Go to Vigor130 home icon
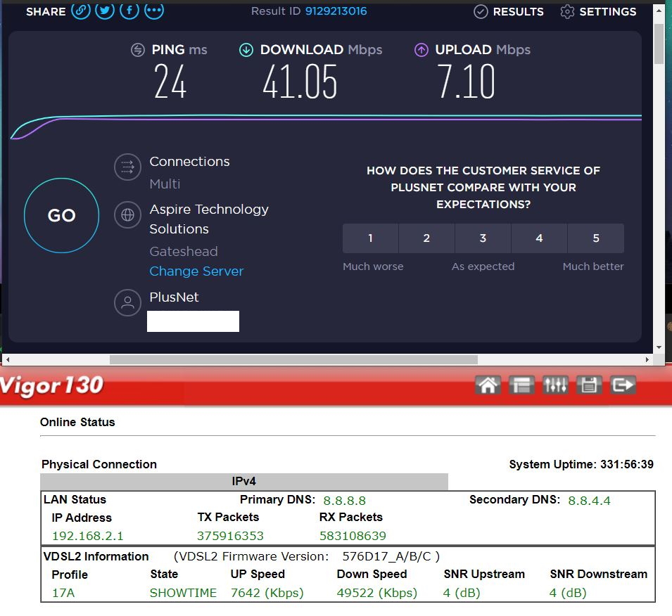Screen dimensions: 672x616 point(488,385)
